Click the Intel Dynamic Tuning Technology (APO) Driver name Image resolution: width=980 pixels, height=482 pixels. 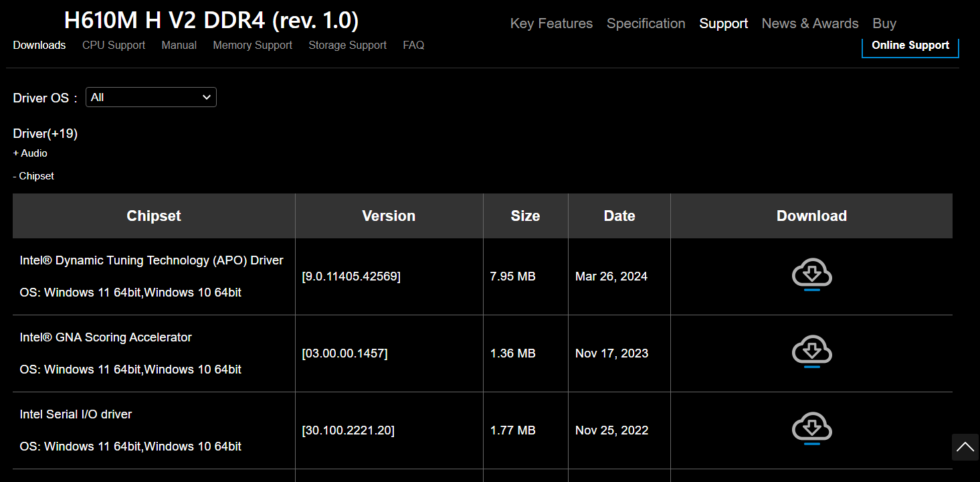point(152,260)
